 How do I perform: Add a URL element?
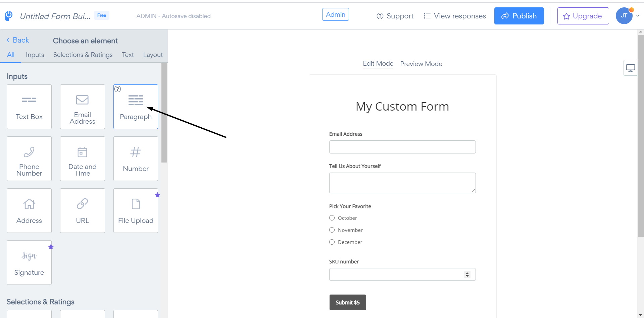click(x=83, y=210)
